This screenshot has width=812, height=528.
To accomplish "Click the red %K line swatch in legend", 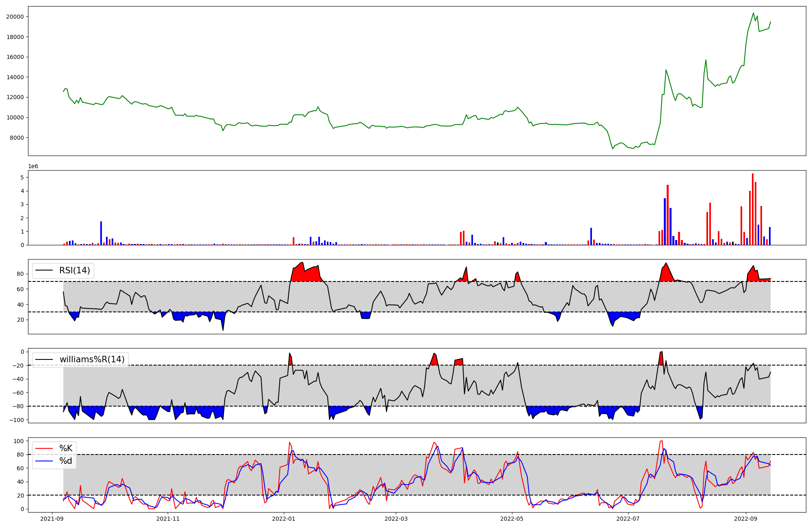I will tap(44, 448).
